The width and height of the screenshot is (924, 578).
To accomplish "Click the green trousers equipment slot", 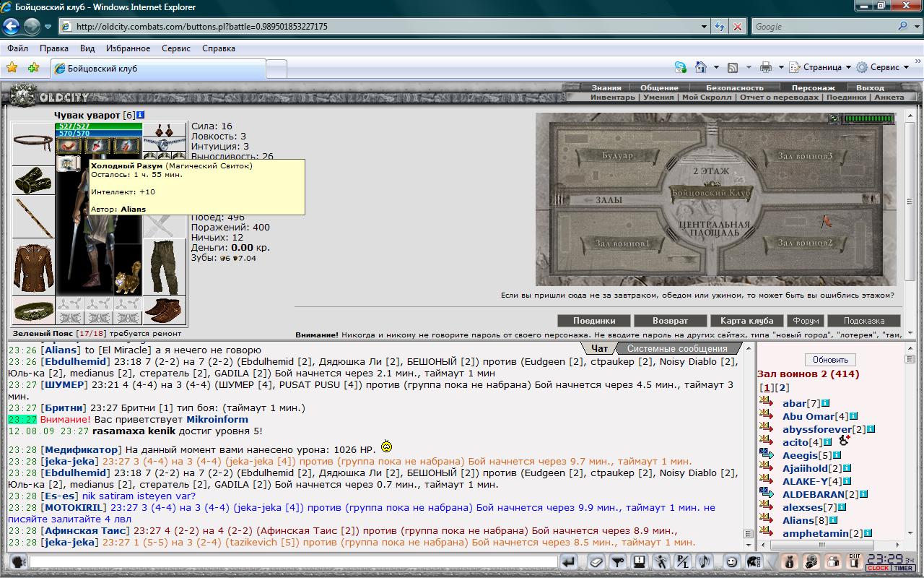I will (x=165, y=267).
